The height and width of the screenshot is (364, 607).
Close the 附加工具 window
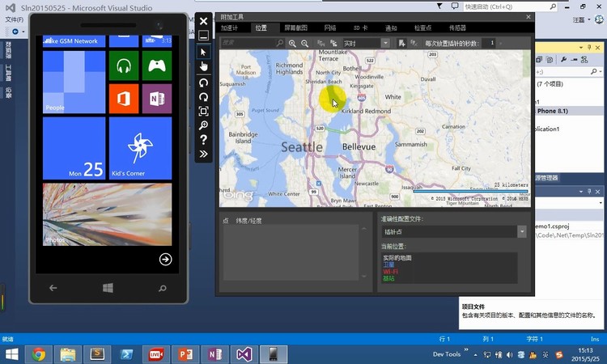(x=528, y=17)
